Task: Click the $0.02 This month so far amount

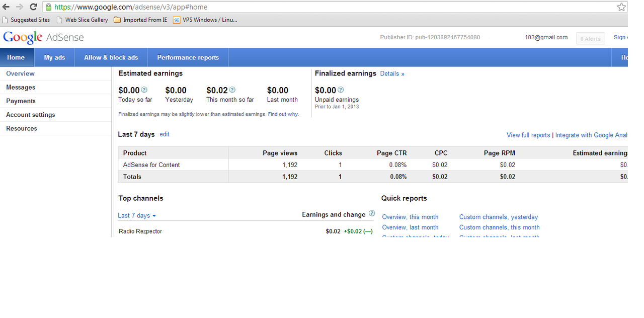Action: 217,91
